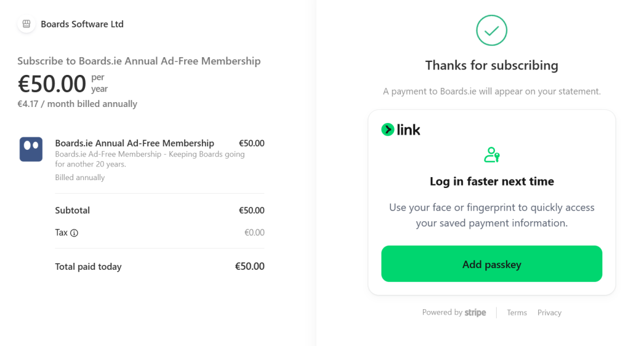Click the Link logo arrow icon
This screenshot has height=346, width=644.
(387, 130)
